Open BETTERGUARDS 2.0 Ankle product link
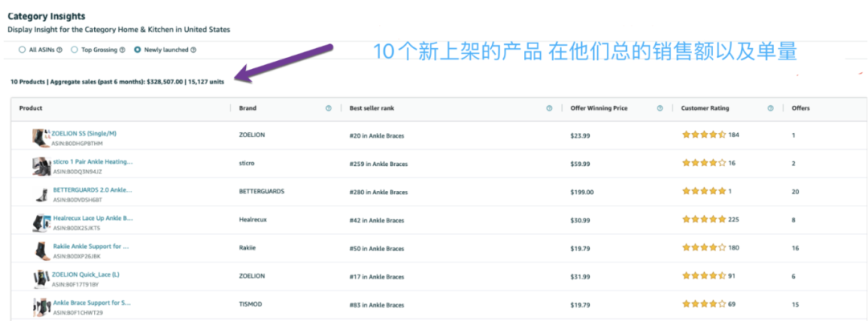 (x=92, y=189)
